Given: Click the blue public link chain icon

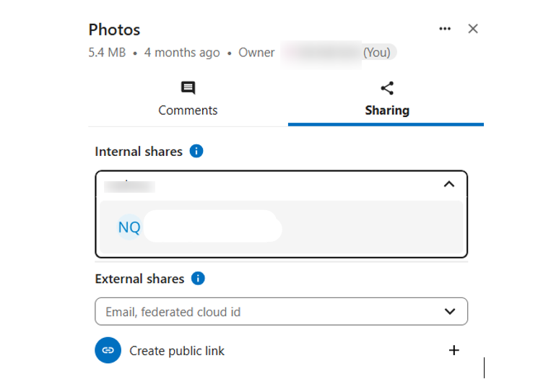Looking at the screenshot, I should [108, 351].
